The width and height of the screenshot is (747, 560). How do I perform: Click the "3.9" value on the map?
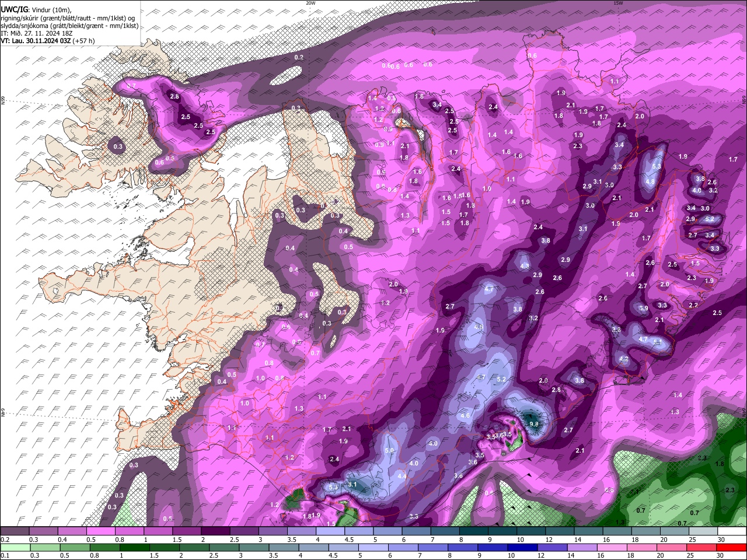click(x=644, y=308)
